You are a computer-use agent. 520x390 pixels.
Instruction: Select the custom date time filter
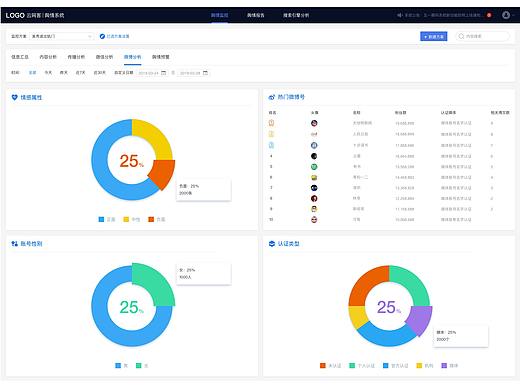point(124,73)
